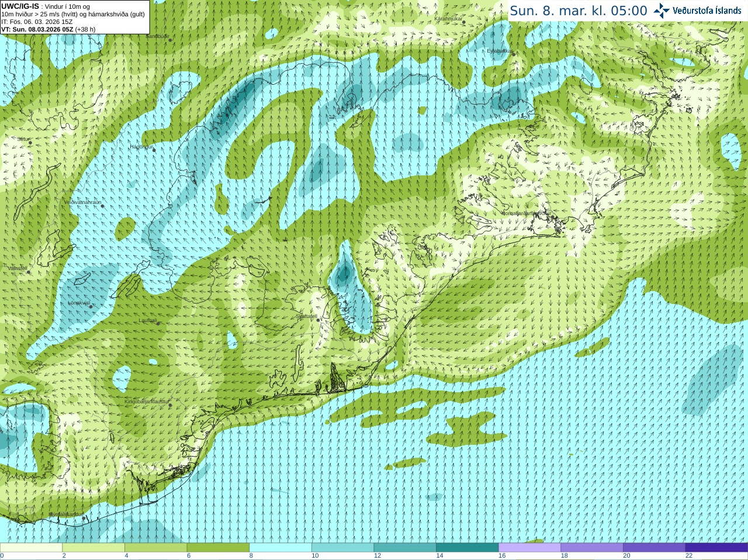This screenshot has width=748, height=560.
Task: Click the Setur station label
Action: tap(23, 139)
